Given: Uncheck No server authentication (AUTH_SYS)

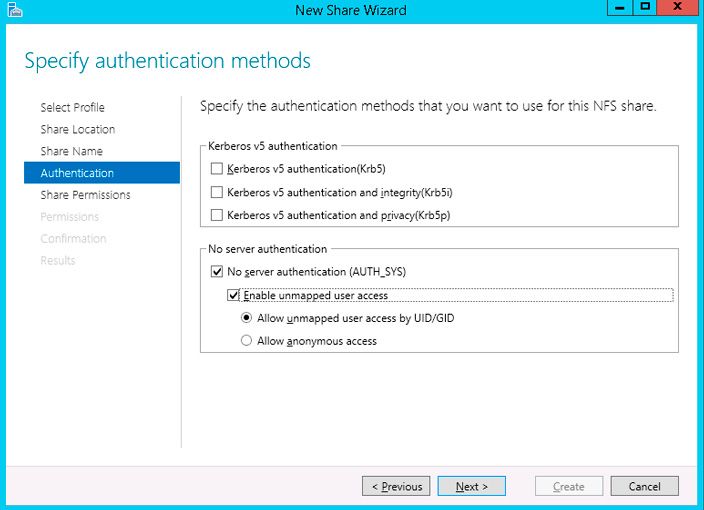Looking at the screenshot, I should (217, 271).
